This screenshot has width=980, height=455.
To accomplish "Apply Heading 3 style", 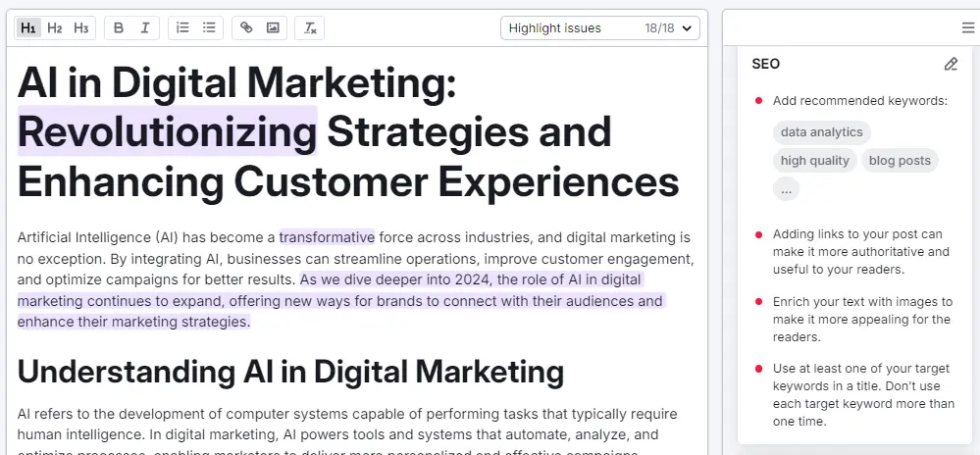I will pyautogui.click(x=81, y=28).
